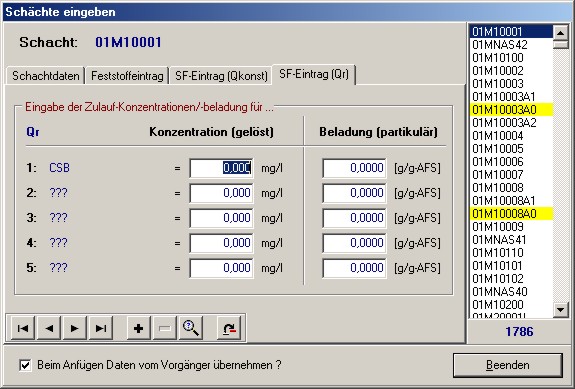This screenshot has width=575, height=389.
Task: Focus row 3 Konzentration mg/l field
Action: [x=221, y=218]
